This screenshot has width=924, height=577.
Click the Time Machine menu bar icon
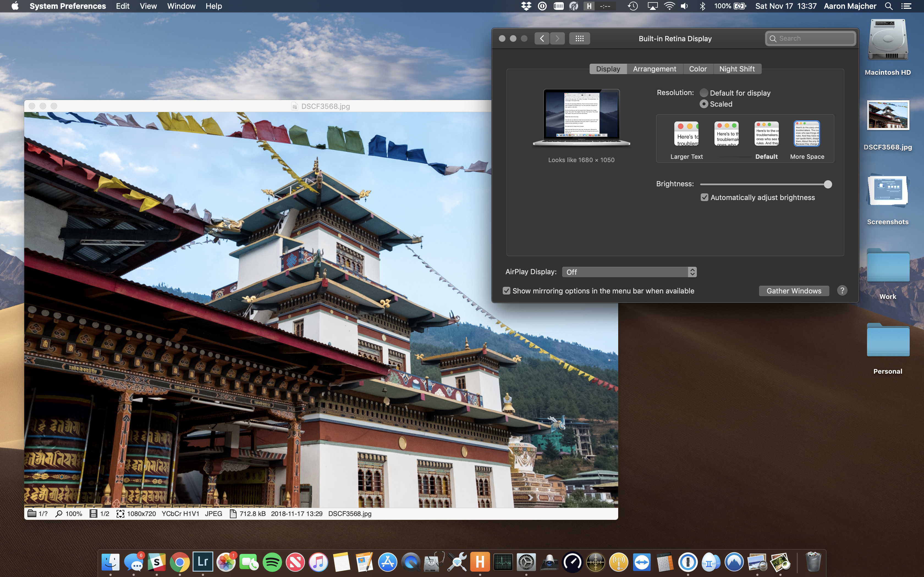point(633,6)
